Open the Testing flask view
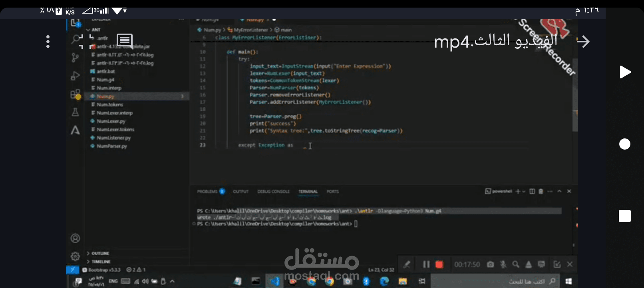 tap(75, 112)
